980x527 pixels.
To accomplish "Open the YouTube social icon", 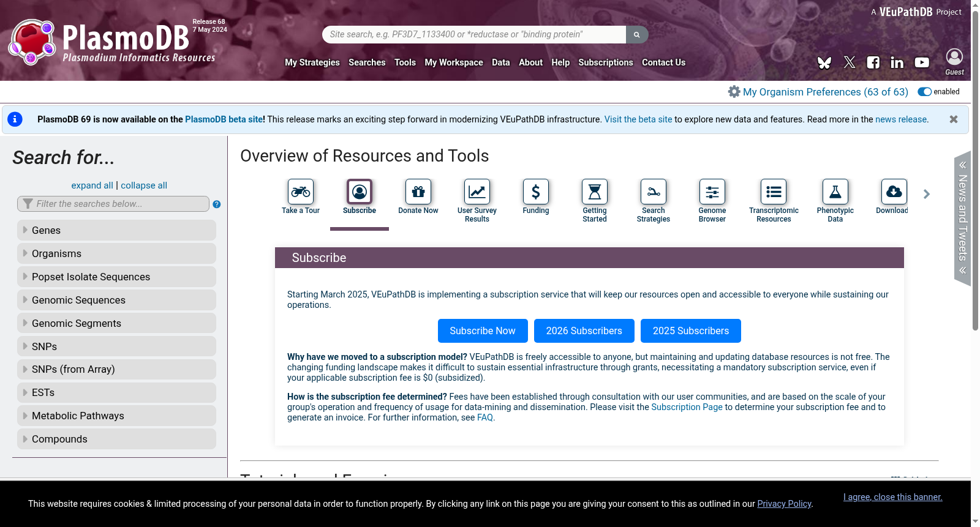I will [x=922, y=62].
